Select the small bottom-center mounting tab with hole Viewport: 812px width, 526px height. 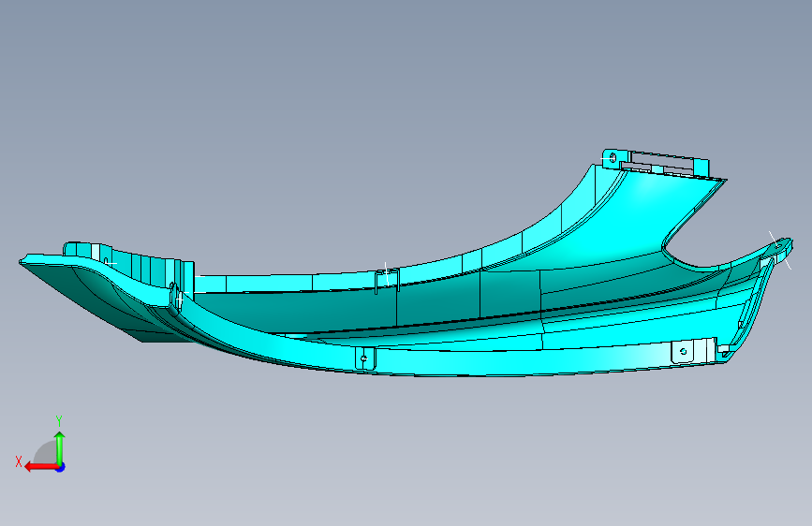coord(364,358)
